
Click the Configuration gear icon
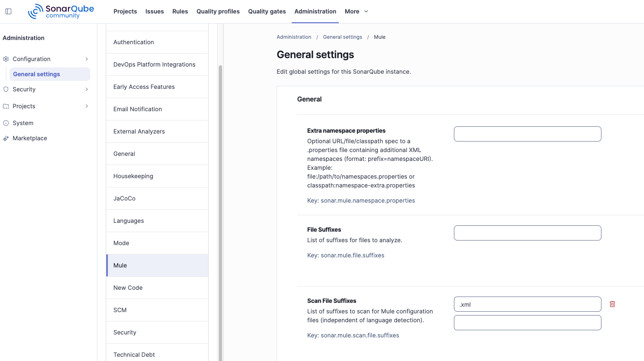pos(6,59)
